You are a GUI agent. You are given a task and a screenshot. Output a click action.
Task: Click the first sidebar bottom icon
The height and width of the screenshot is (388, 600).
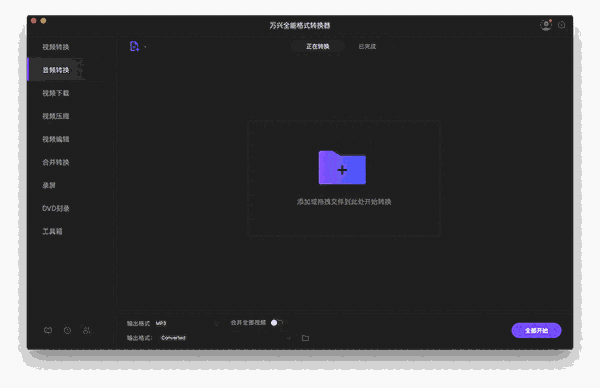tap(48, 330)
